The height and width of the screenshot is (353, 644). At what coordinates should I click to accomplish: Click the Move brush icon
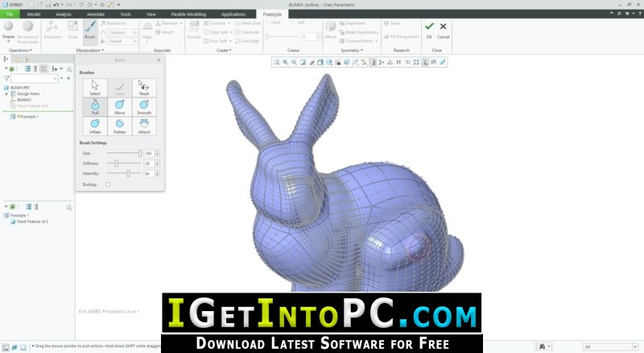(119, 106)
